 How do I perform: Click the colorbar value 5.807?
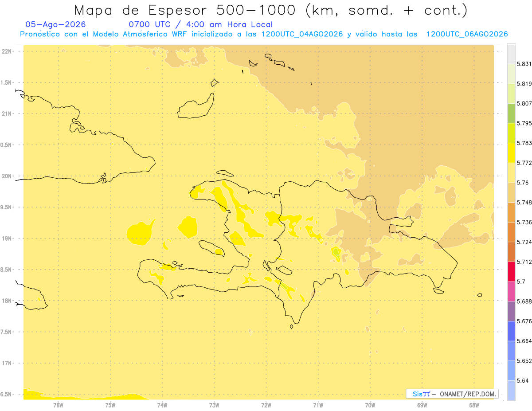524,103
